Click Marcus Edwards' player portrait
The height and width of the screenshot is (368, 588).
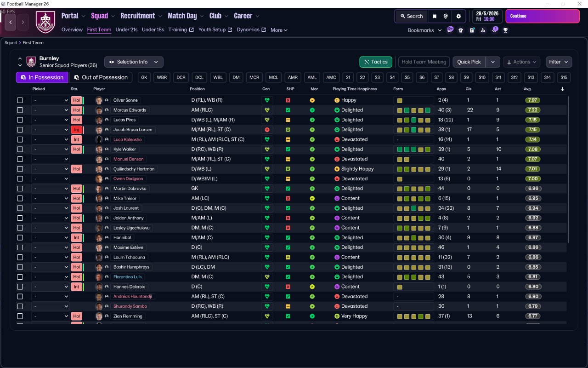click(99, 110)
